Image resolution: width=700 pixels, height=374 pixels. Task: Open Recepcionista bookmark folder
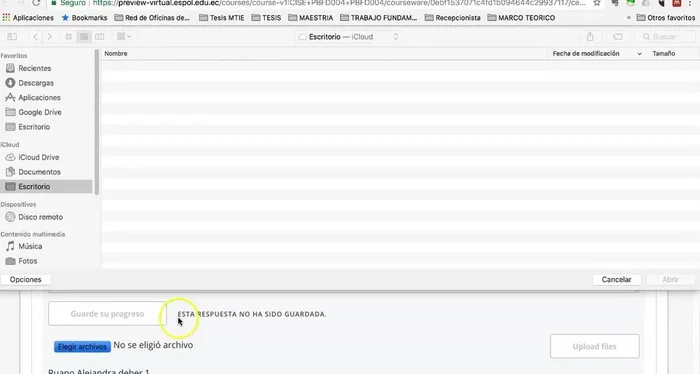pos(453,18)
